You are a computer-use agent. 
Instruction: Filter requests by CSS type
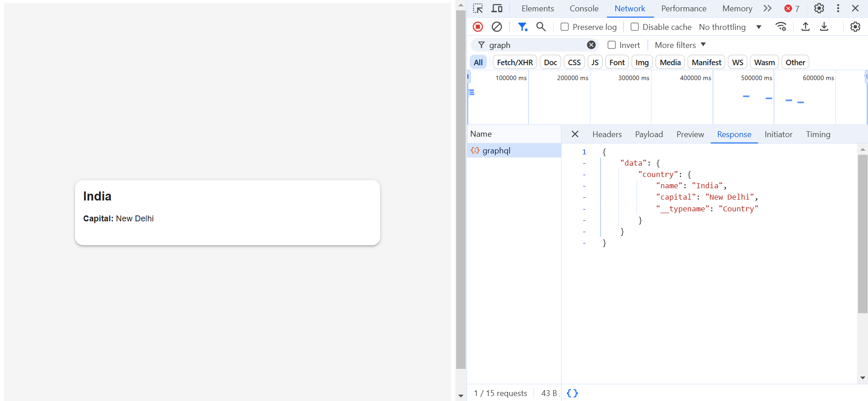pyautogui.click(x=574, y=62)
